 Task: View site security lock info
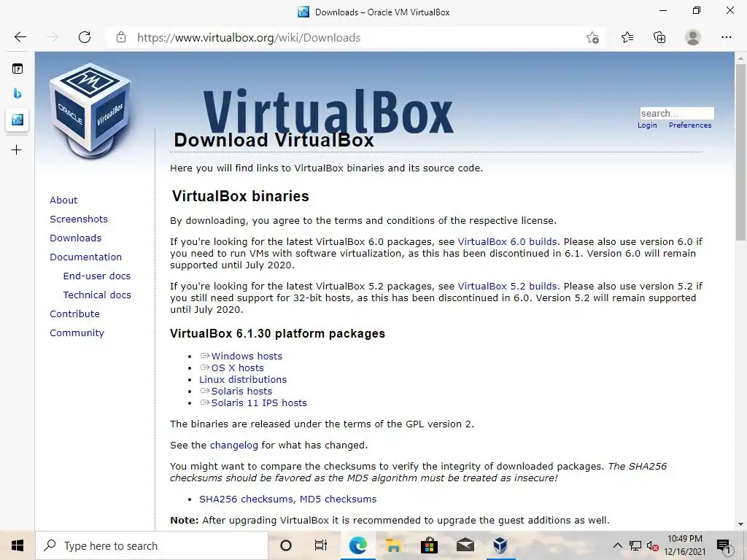121,37
